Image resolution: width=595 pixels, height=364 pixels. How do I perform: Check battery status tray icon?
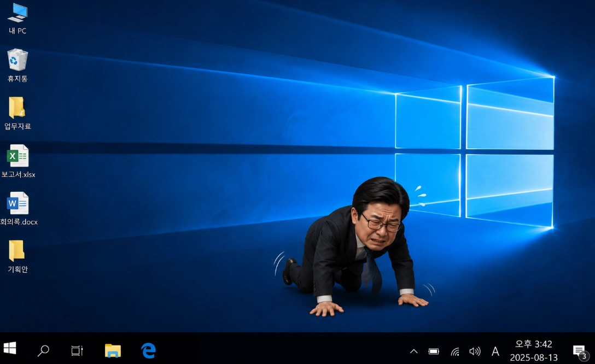(434, 351)
